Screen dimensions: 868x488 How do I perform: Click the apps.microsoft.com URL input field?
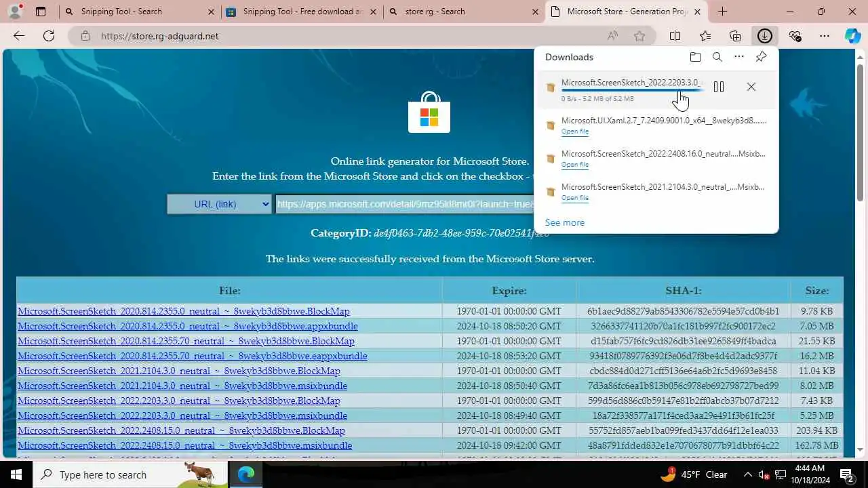point(404,204)
